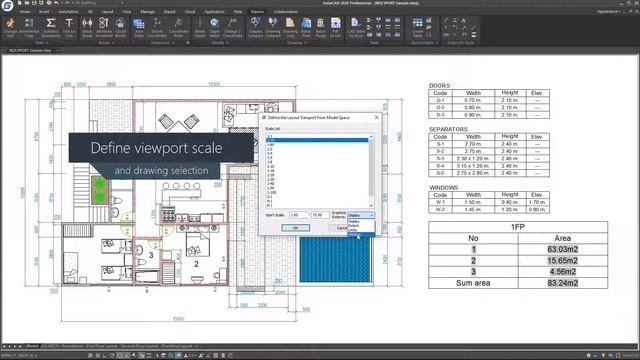
Task: Select the Change Z Coordinate tool
Action: 233,28
